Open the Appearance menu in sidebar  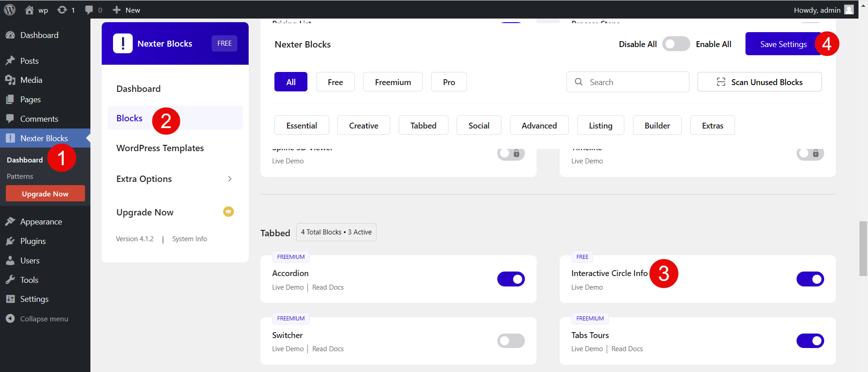tap(41, 222)
